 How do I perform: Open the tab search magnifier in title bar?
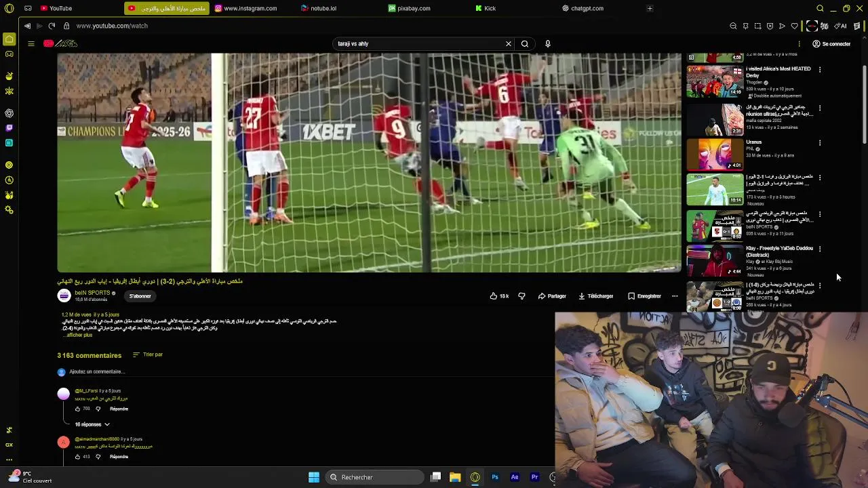820,8
